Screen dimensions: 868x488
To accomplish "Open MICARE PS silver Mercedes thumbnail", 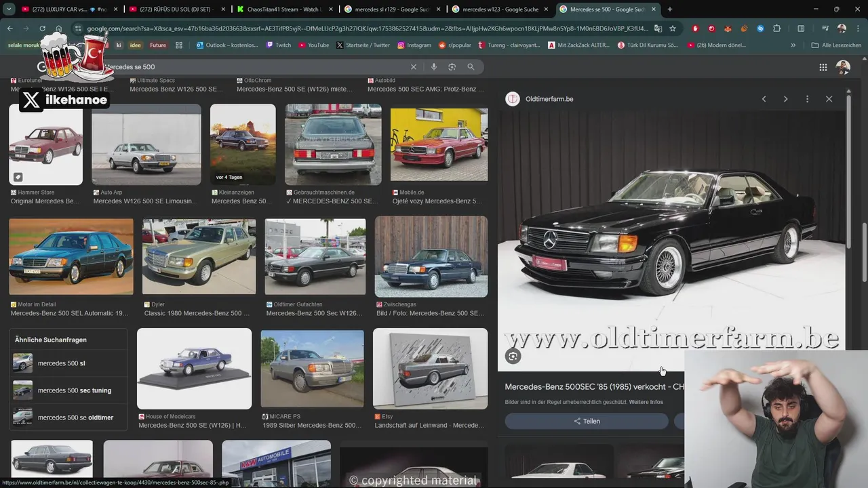I will coord(312,369).
